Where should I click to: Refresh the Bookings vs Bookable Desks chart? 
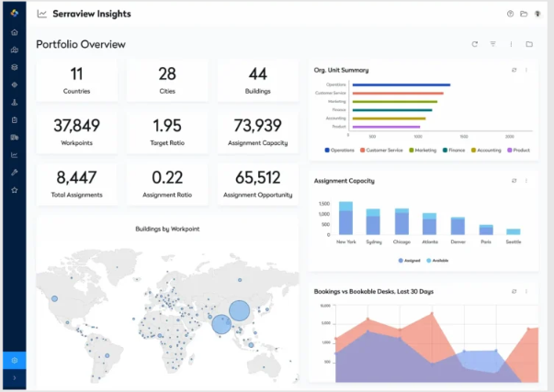tap(514, 291)
